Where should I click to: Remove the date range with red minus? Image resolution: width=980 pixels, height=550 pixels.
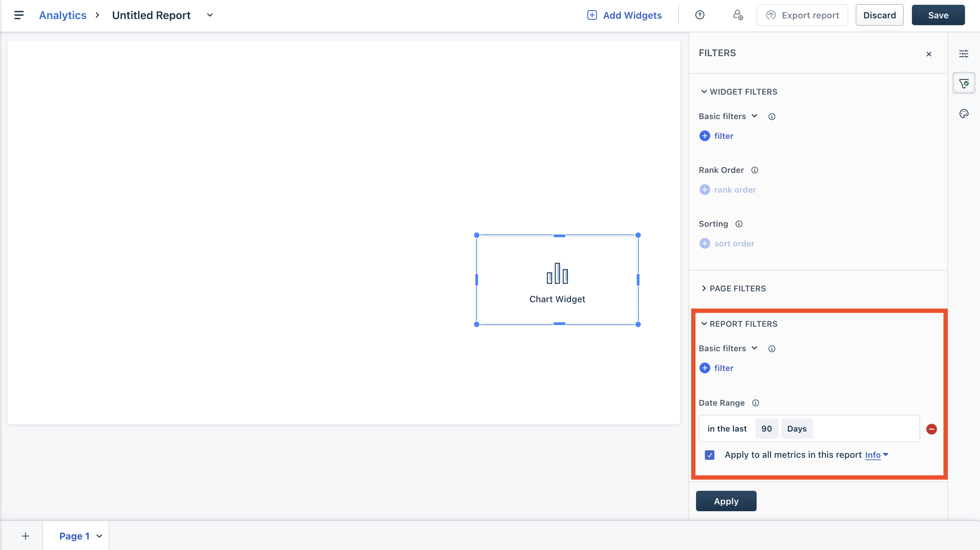click(931, 429)
